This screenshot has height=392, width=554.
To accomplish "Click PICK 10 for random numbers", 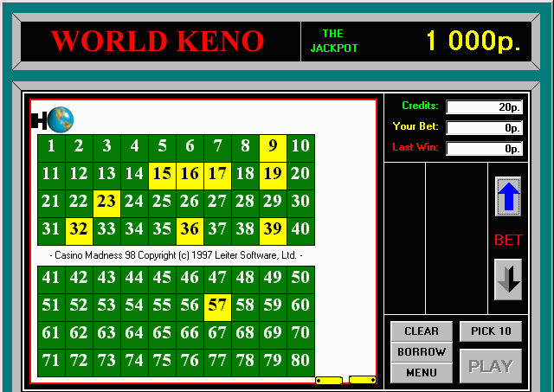I will coord(490,331).
